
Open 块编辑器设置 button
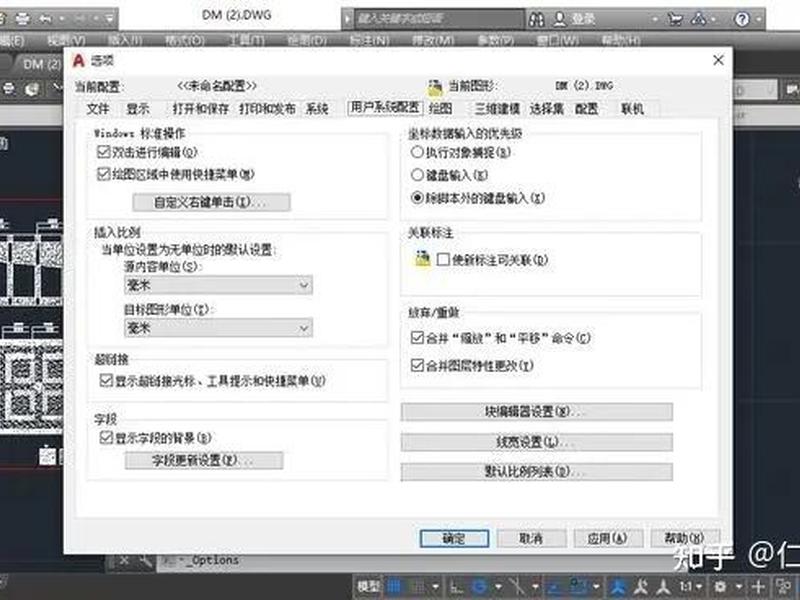click(x=537, y=412)
